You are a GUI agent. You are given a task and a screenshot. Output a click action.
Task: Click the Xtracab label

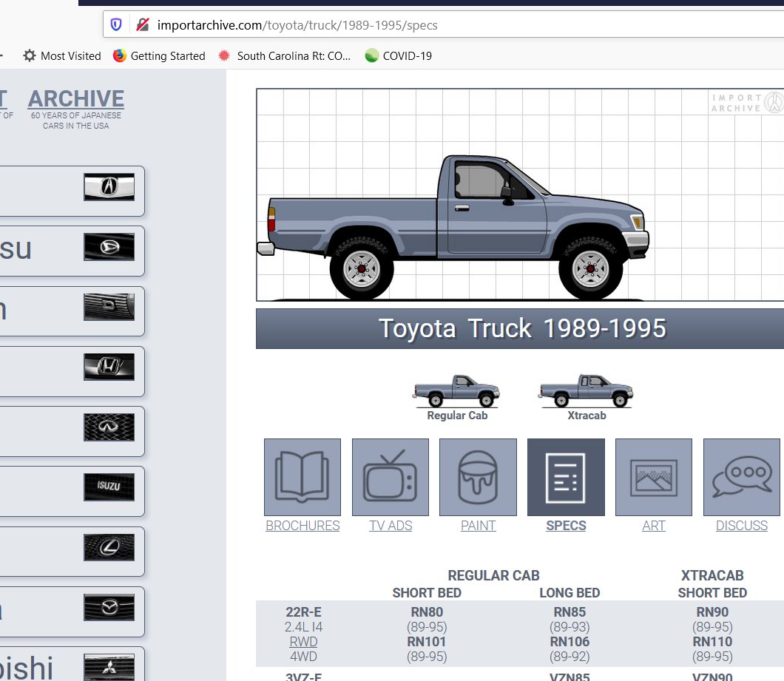click(587, 416)
